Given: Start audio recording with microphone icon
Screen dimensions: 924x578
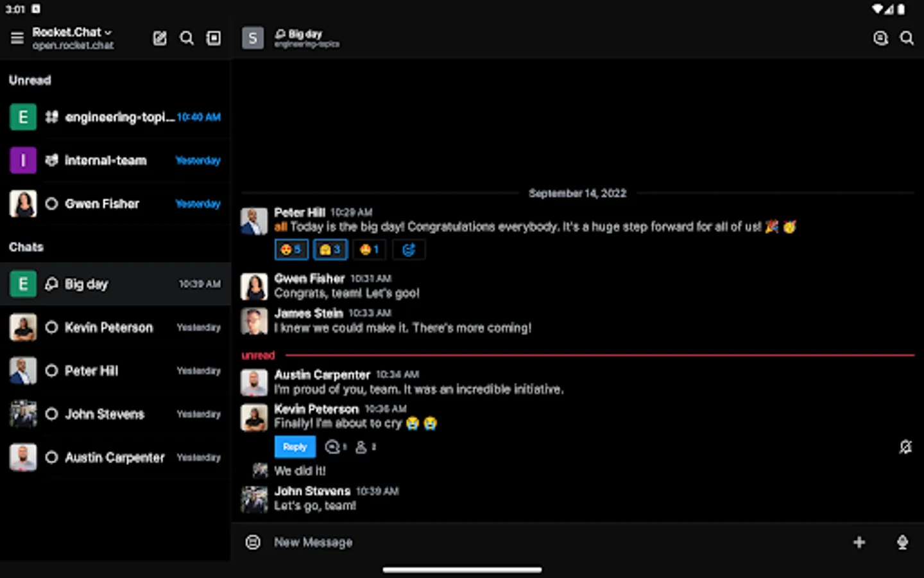Looking at the screenshot, I should pyautogui.click(x=902, y=542).
